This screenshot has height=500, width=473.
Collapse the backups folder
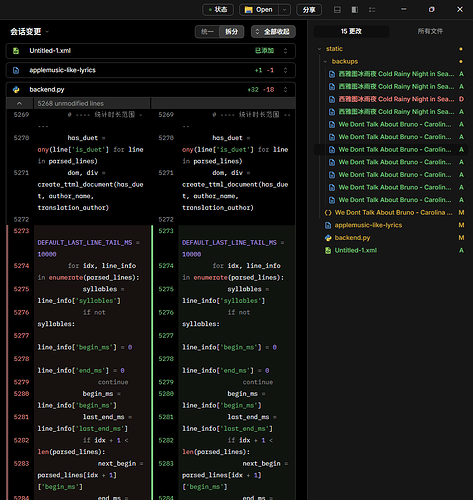coord(325,61)
